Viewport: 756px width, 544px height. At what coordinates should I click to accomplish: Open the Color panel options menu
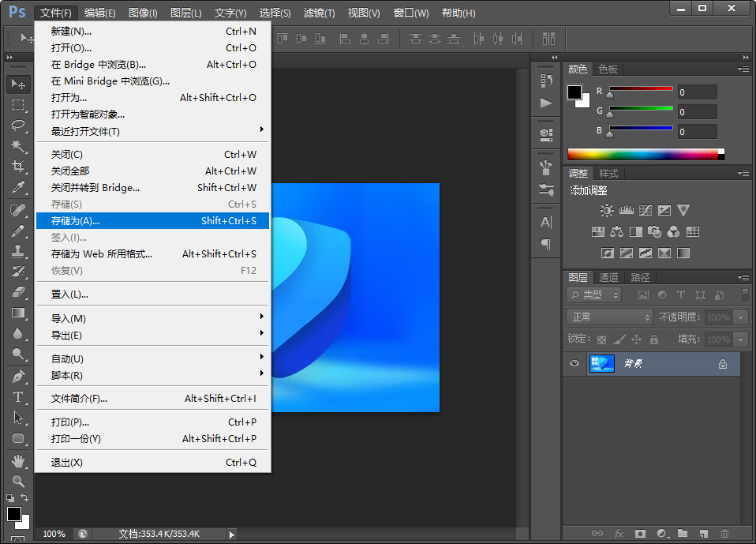click(743, 69)
